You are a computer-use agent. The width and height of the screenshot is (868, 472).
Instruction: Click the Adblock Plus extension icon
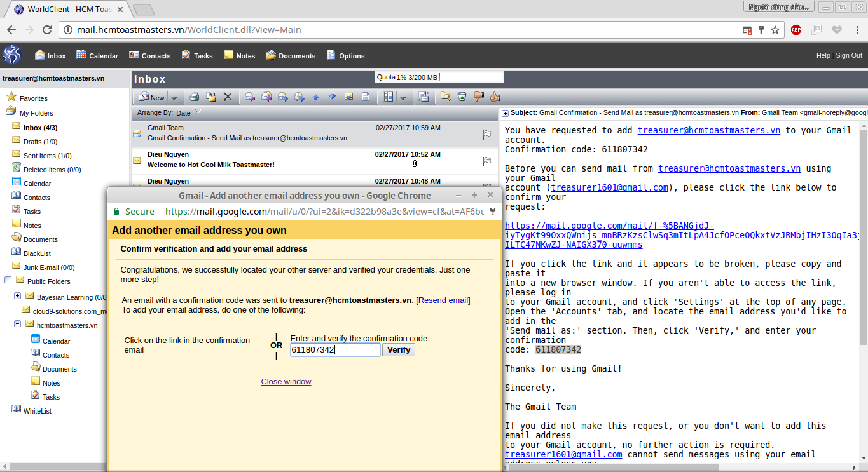tap(796, 30)
